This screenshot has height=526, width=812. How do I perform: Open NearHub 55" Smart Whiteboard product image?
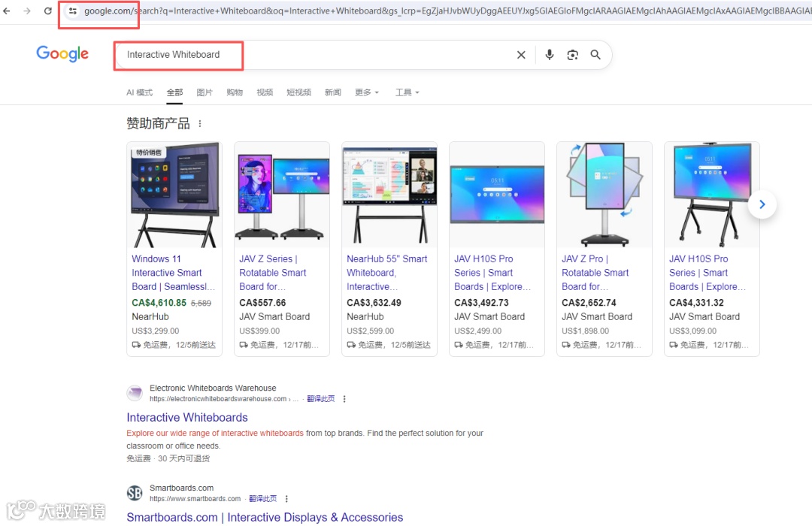pos(389,195)
